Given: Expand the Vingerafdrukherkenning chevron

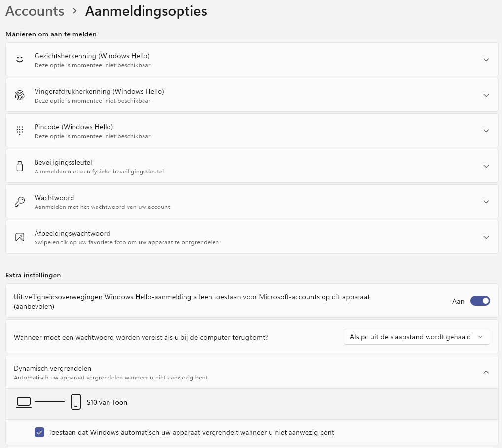Looking at the screenshot, I should 486,95.
